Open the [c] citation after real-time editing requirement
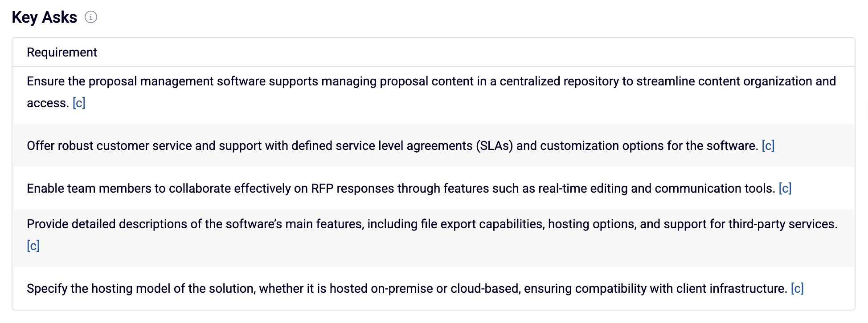The image size is (868, 323). [785, 189]
